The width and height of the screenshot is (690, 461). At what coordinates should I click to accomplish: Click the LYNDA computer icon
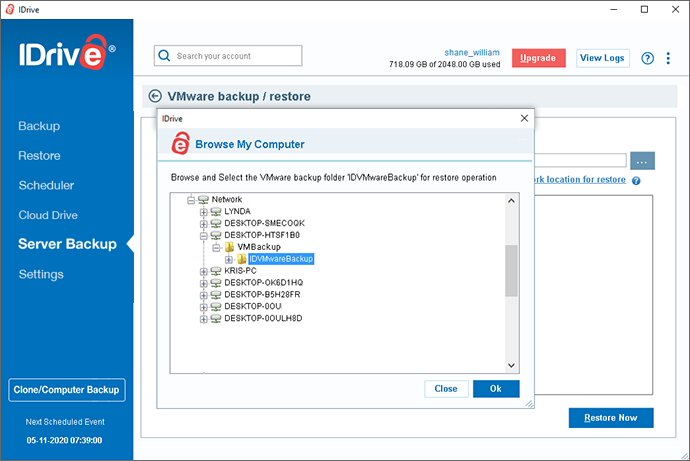(x=216, y=212)
